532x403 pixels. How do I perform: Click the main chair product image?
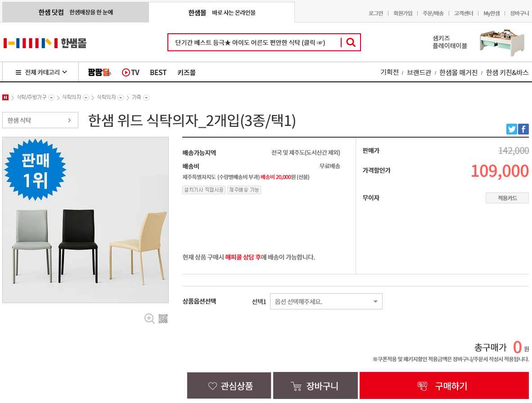click(x=86, y=220)
